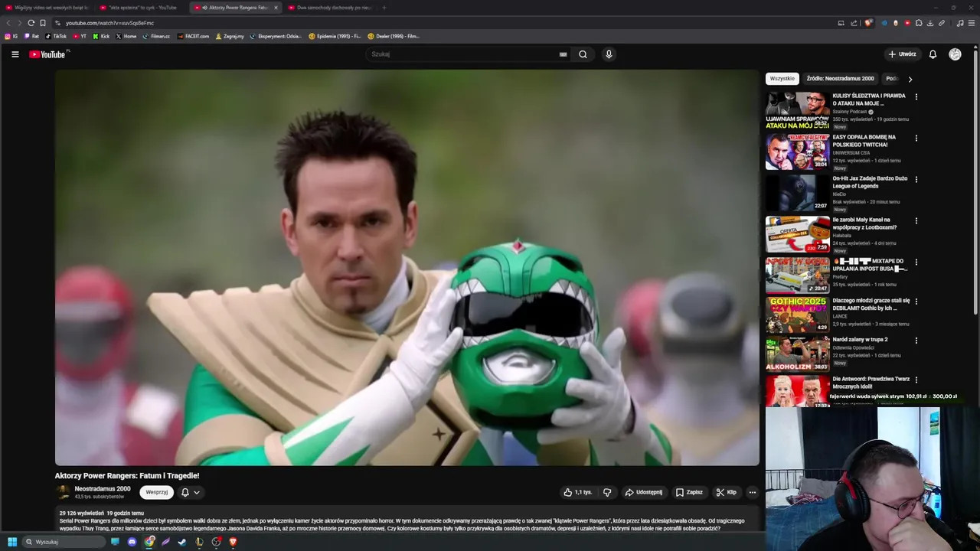Open the on-screen keyboard icon in search box
This screenshot has width=980, height=551.
[x=563, y=54]
